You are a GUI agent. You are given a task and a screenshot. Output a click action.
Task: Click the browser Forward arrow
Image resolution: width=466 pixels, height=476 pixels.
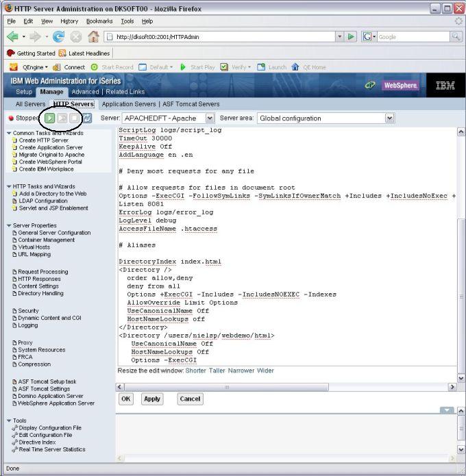point(35,37)
